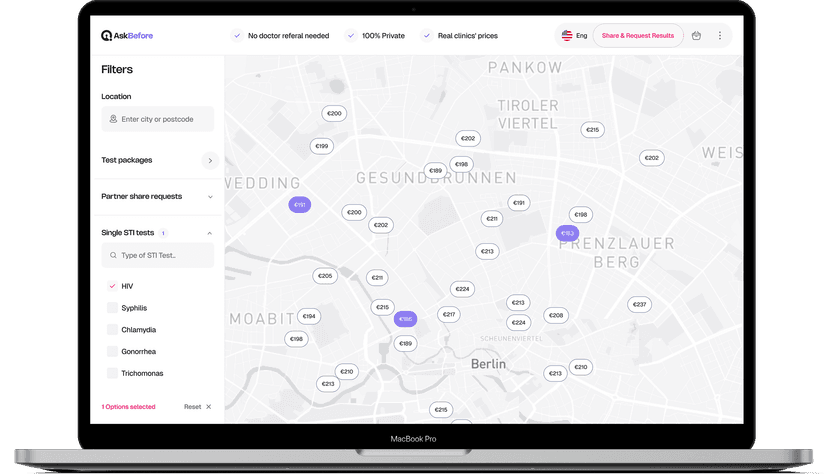Viewport: 828px width, 474px height.
Task: Collapse the Single STI tests section
Action: (210, 233)
